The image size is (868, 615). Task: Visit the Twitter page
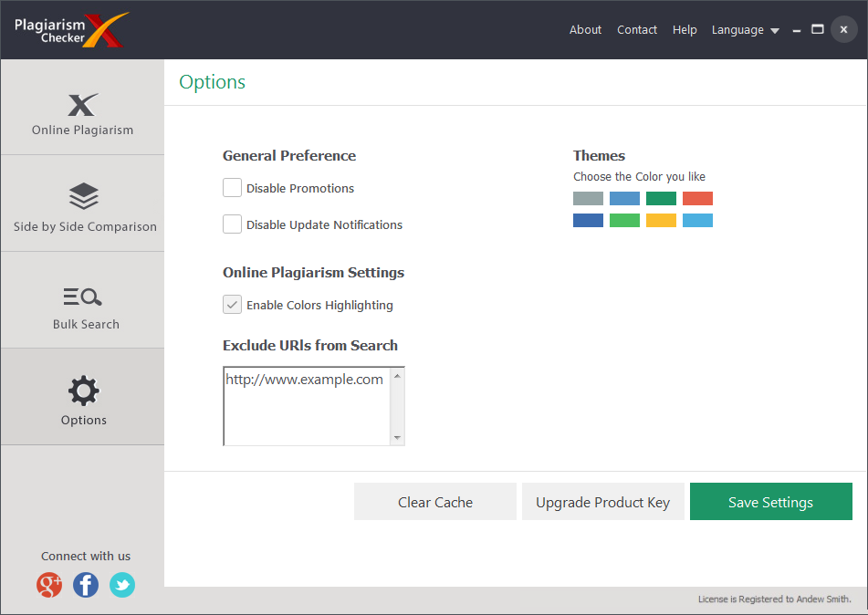(x=122, y=585)
